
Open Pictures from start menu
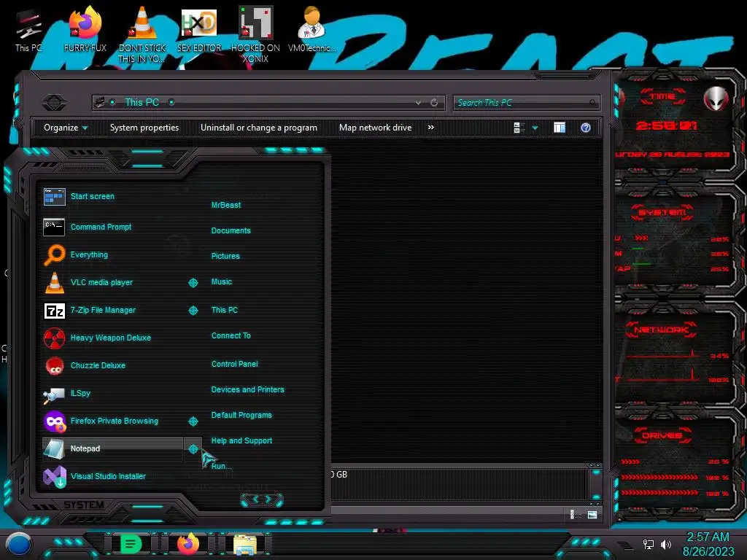tap(225, 256)
